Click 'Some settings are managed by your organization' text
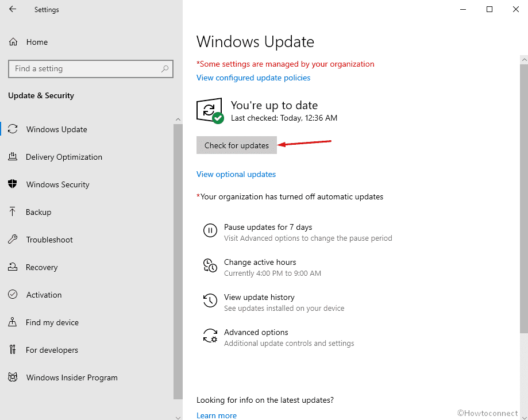The height and width of the screenshot is (420, 528). 285,64
